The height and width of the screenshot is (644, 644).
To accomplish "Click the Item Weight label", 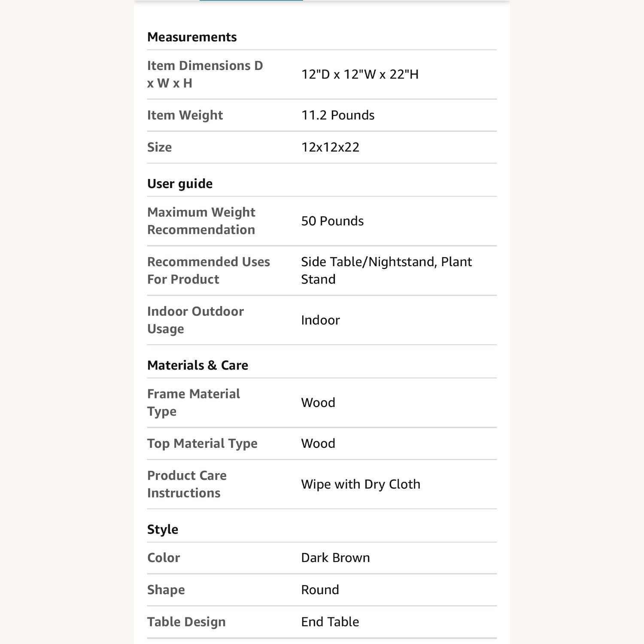I will (x=185, y=115).
